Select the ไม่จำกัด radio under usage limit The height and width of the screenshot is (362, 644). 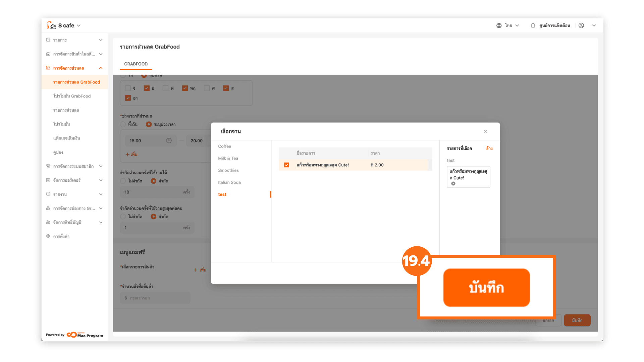tap(123, 181)
